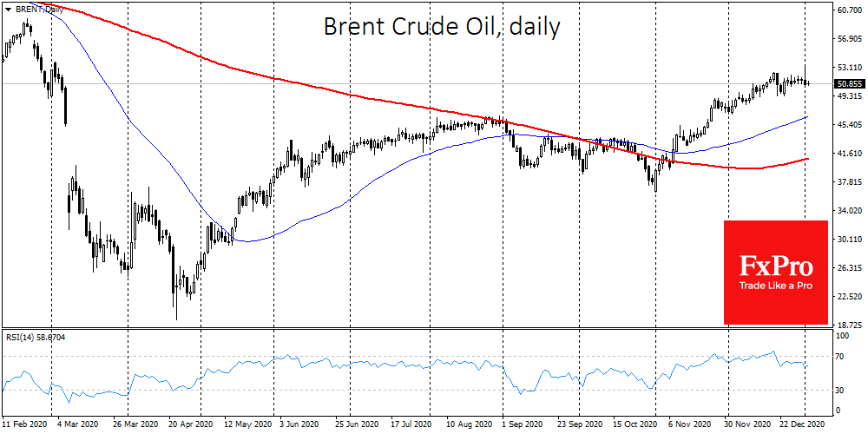Click the Brent Crude Oil, daily title
This screenshot has width=868, height=434.
[441, 27]
